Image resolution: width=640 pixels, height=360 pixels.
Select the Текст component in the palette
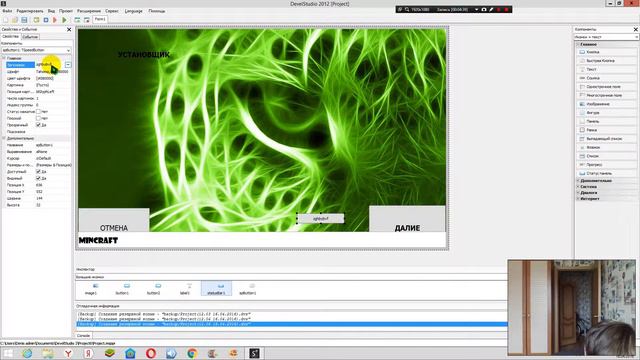coord(607,69)
